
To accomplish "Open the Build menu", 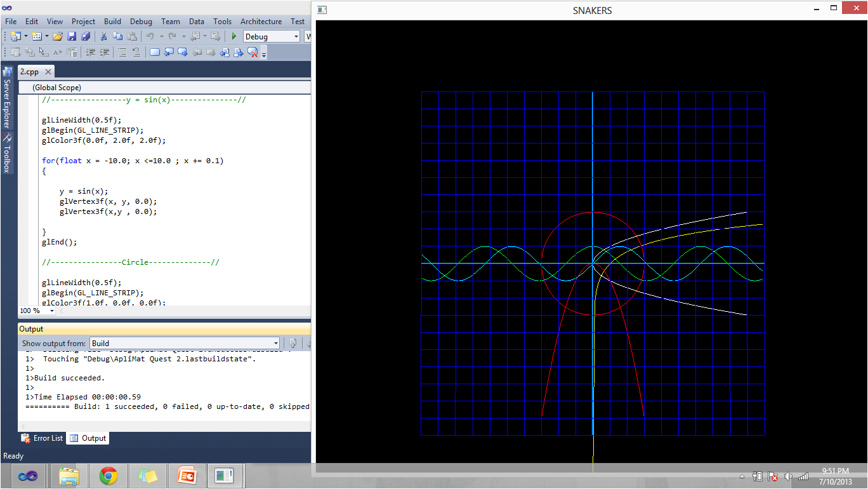I will 113,21.
